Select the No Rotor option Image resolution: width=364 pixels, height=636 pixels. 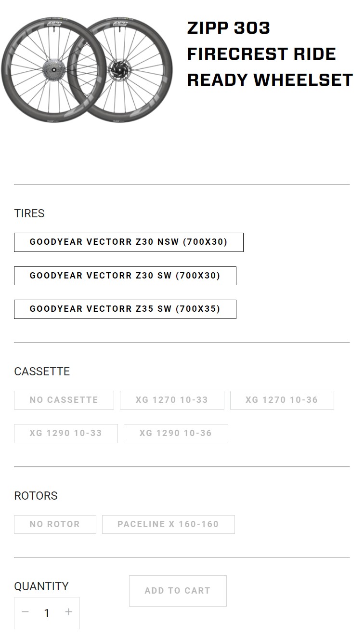[55, 524]
